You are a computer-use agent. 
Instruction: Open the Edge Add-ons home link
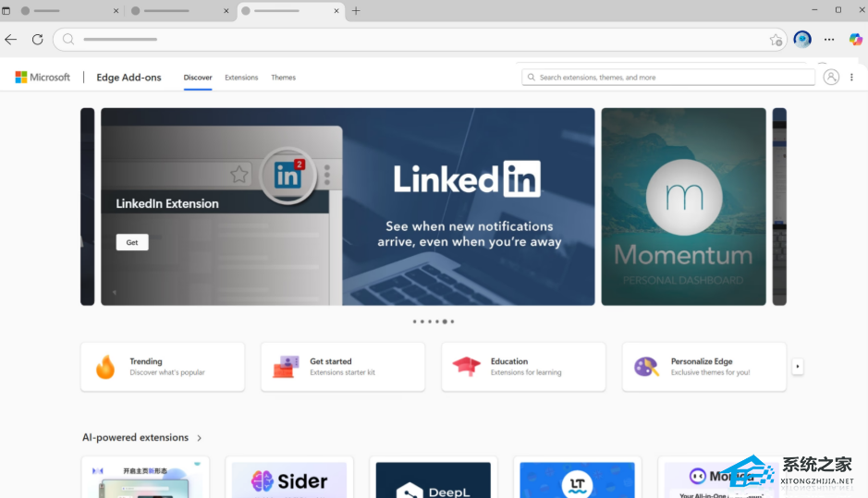(x=128, y=78)
